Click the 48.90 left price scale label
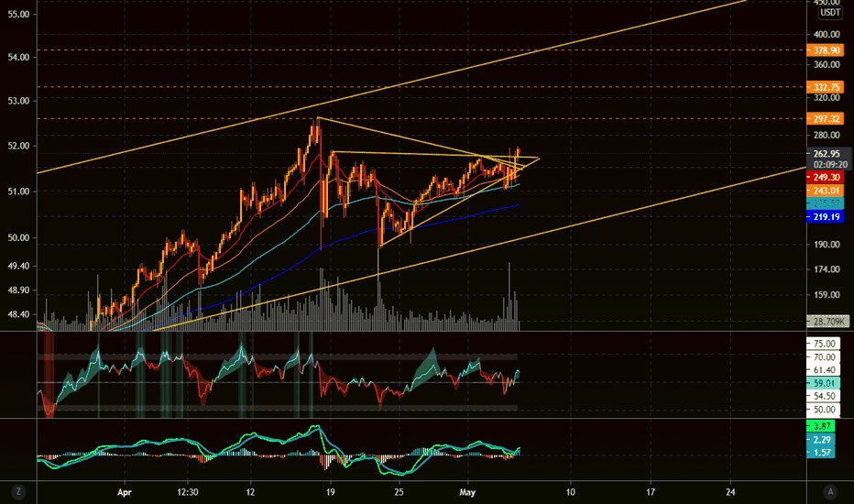The width and height of the screenshot is (854, 504). click(x=18, y=290)
